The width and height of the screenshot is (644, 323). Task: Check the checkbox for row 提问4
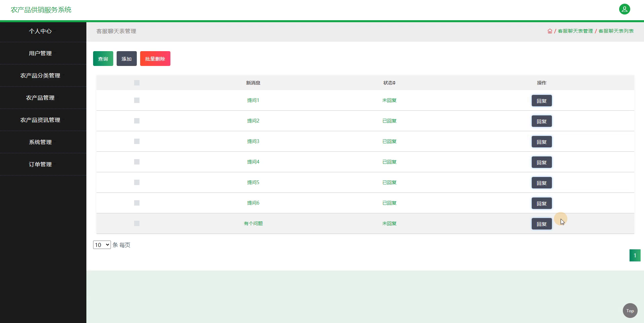137,162
